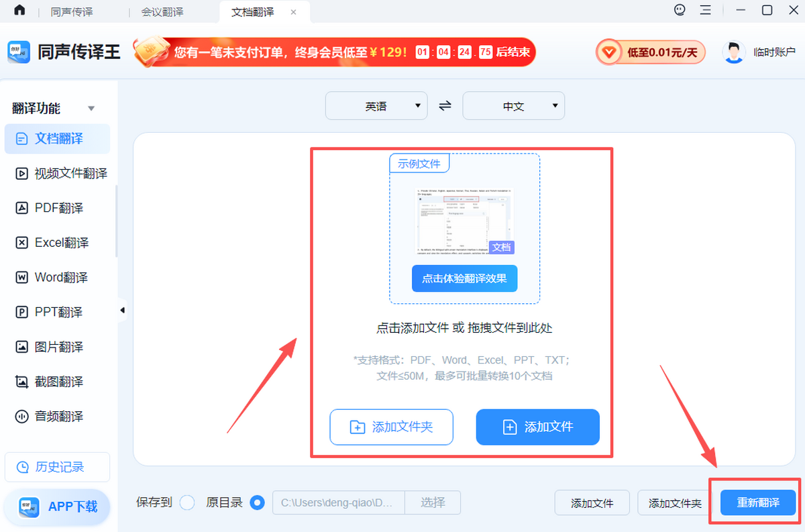Click the small bottom 添加文件 button
Image resolution: width=805 pixels, height=532 pixels.
click(x=592, y=503)
